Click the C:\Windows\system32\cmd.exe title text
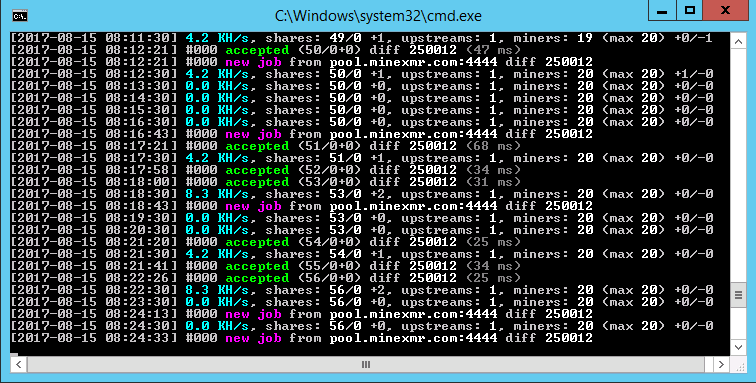 click(x=378, y=16)
